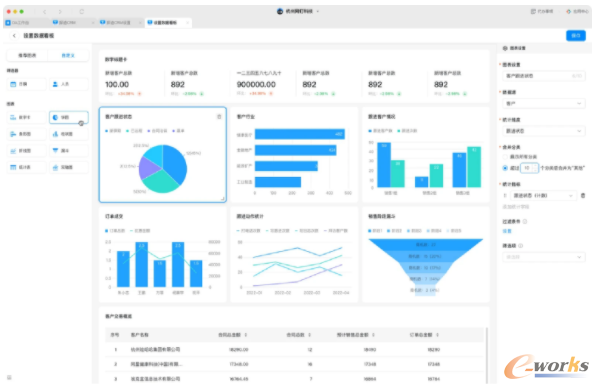Viewport: 599px width, 389px height.
Task: Sort table by the contract total amount column
Action: coord(246,335)
